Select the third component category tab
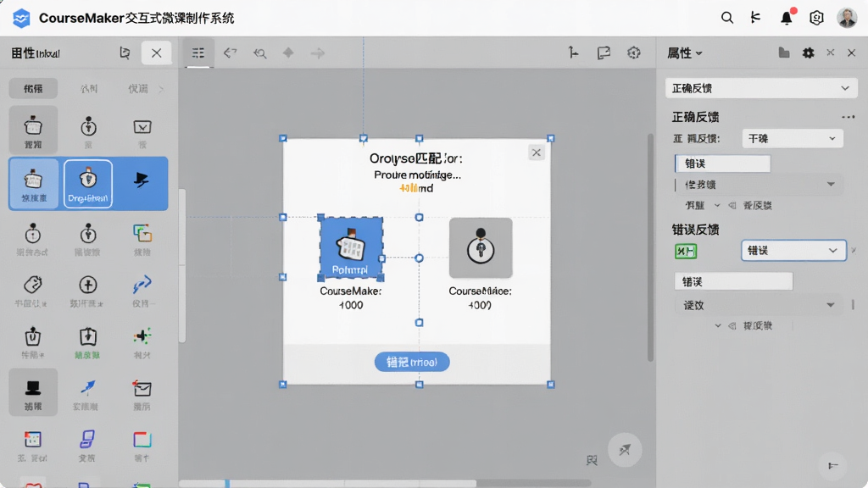Viewport: 868px width, 488px height. [138, 88]
